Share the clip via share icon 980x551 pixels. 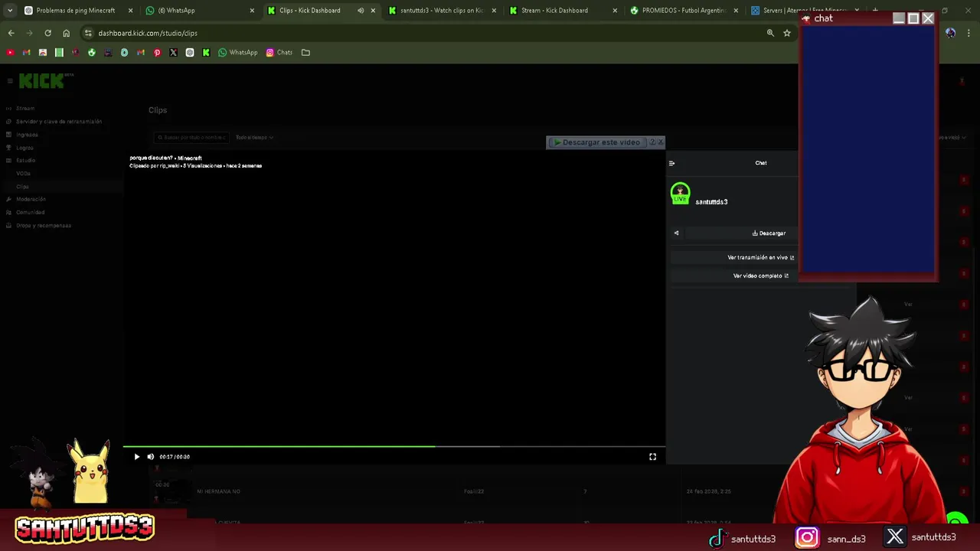(x=676, y=233)
